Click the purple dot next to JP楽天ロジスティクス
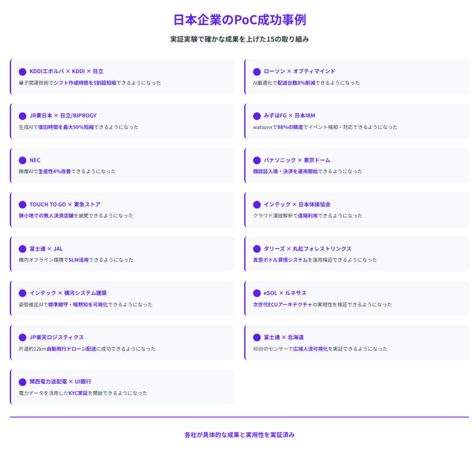This screenshot has height=449, width=476. pyautogui.click(x=22, y=337)
